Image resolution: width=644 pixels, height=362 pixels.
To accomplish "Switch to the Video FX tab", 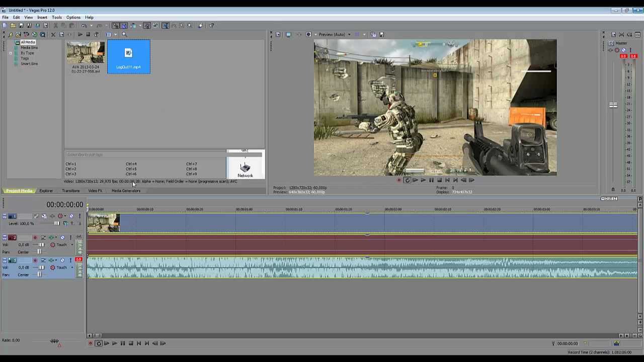I will [95, 191].
